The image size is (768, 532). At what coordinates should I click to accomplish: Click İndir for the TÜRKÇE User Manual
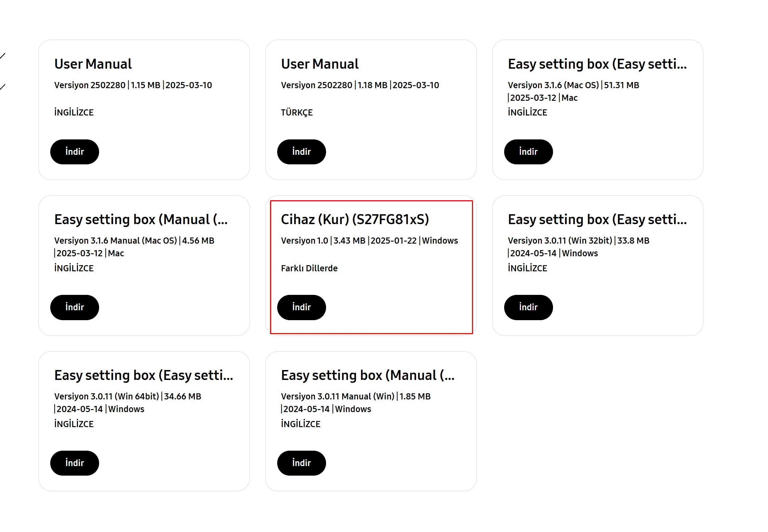pyautogui.click(x=301, y=152)
